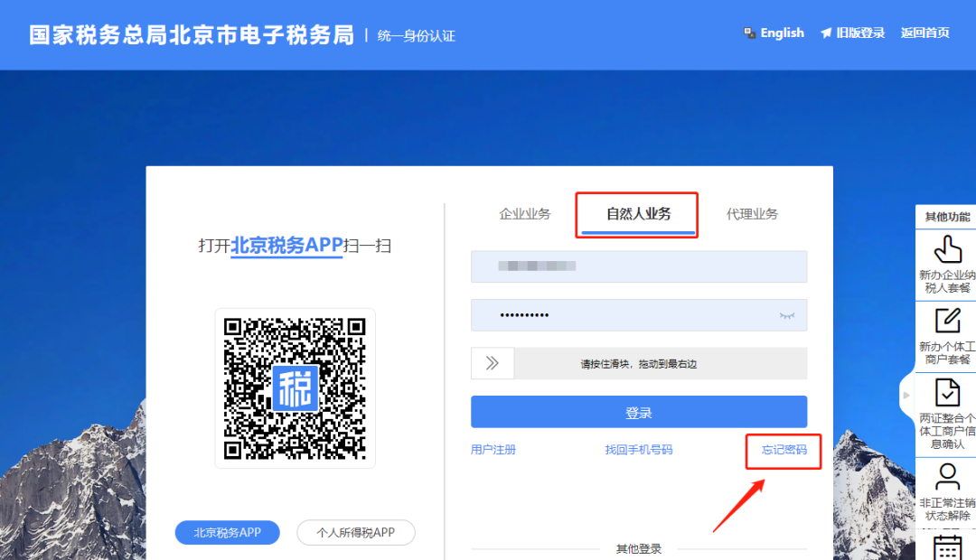Viewport: 976px width, 560px height.
Task: Select the 个人所得税APP button
Action: point(355,533)
